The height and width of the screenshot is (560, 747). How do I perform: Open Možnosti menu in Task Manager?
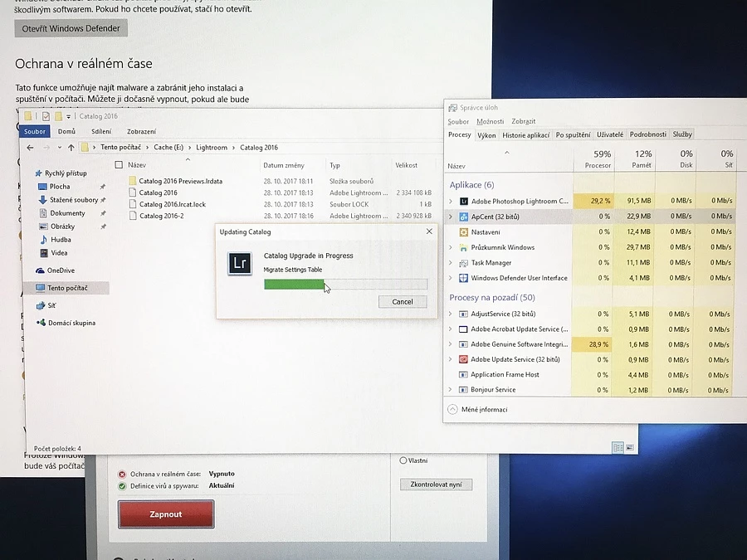click(x=490, y=122)
